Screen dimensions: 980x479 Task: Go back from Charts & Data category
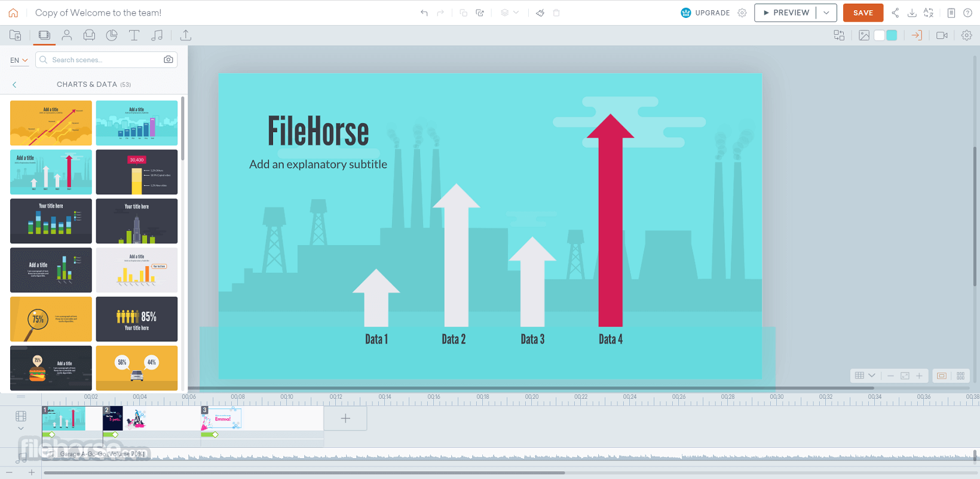click(x=14, y=84)
